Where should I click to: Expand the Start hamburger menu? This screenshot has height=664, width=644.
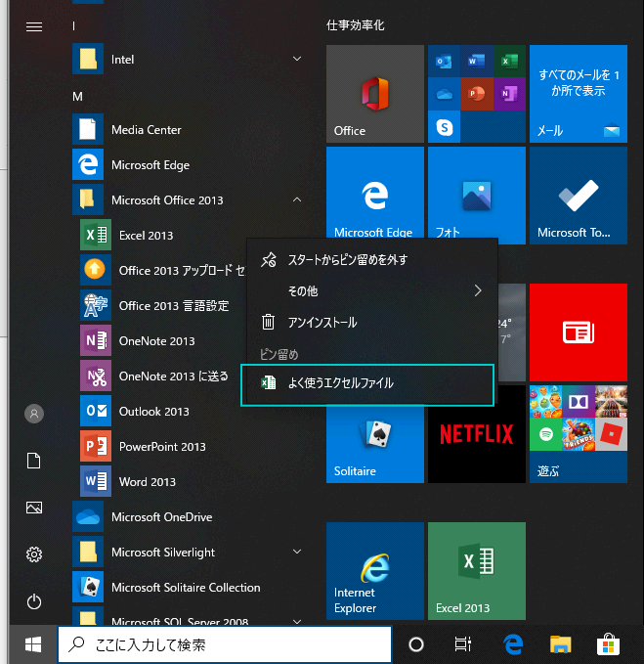[34, 27]
